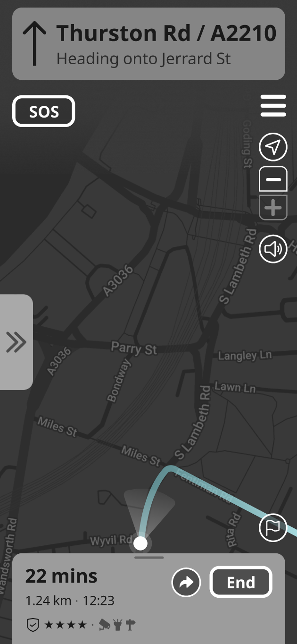The height and width of the screenshot is (644, 297).
Task: Open the hamburger menu
Action: [273, 106]
